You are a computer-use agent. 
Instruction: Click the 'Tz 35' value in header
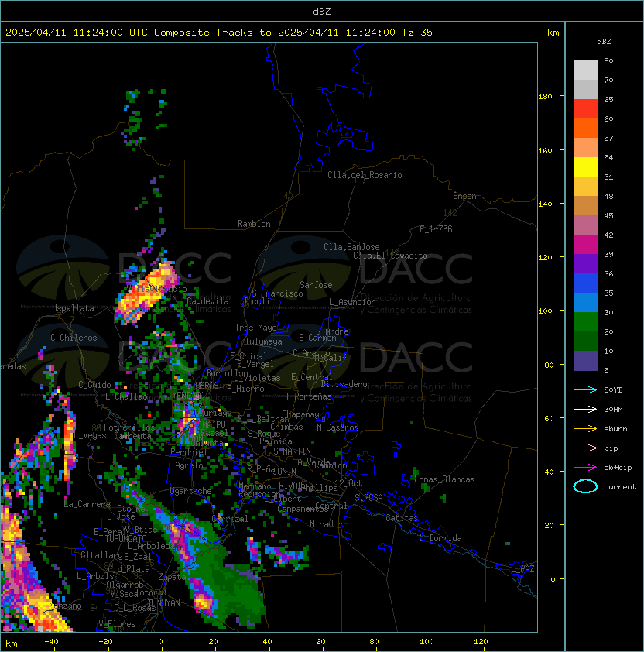point(417,33)
